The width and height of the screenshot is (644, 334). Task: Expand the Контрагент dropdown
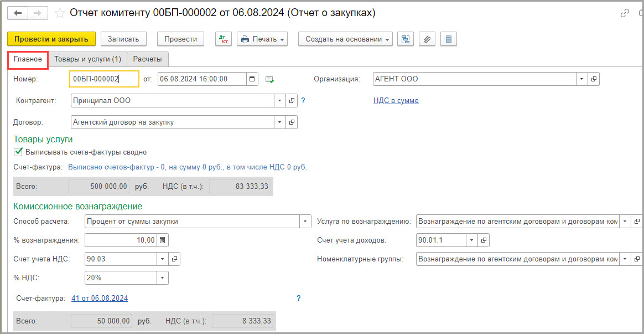point(280,100)
